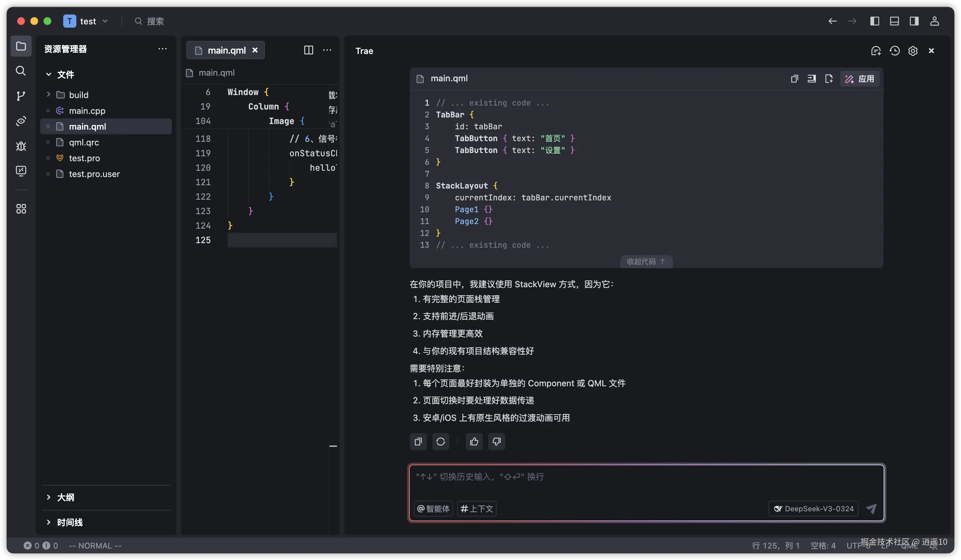The image size is (961, 560).
Task: Toggle the left primary sidebar layout
Action: pos(874,21)
